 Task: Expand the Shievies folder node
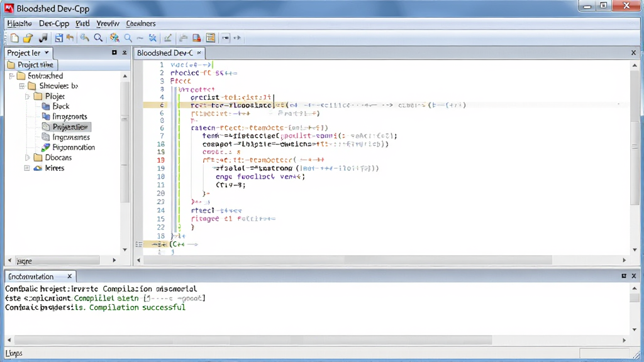[x=22, y=86]
